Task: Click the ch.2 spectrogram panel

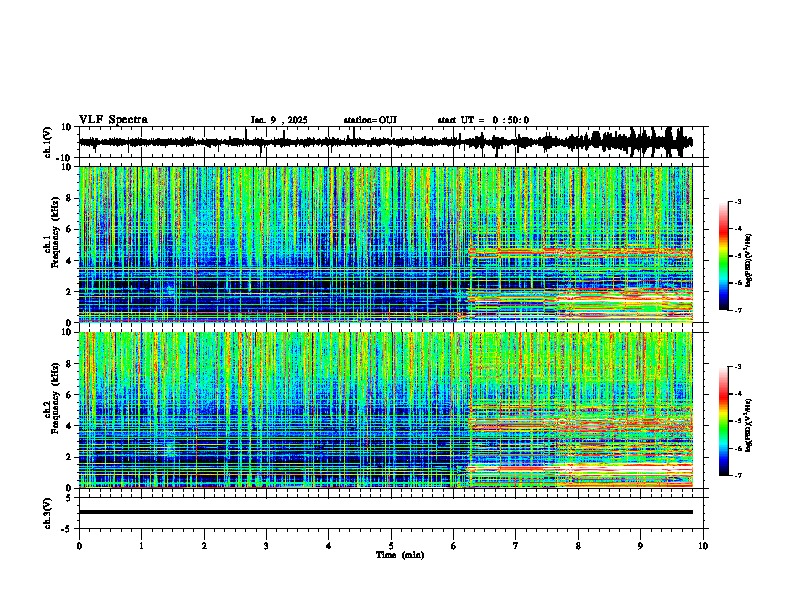Action: tap(386, 410)
